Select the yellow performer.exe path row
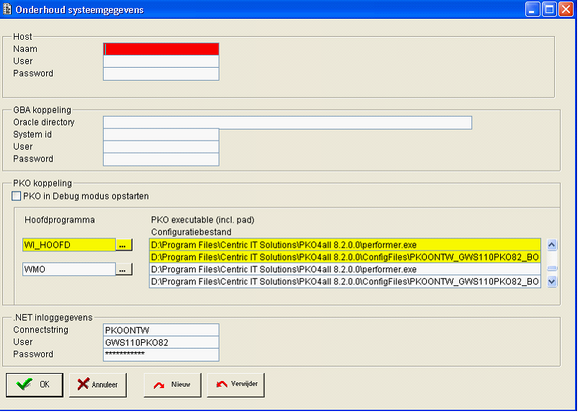Screen dimensions: 578x412 pos(345,245)
